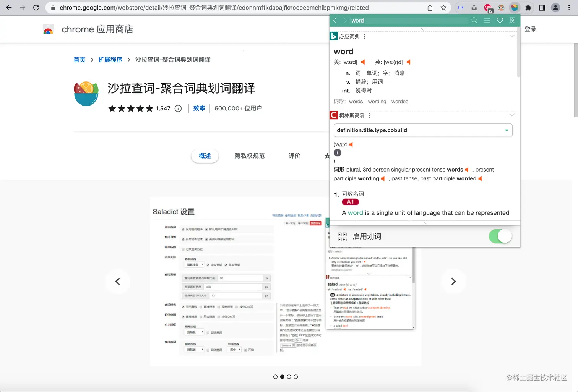578x392 pixels.
Task: Go forward in Saladict search history
Action: pos(344,21)
